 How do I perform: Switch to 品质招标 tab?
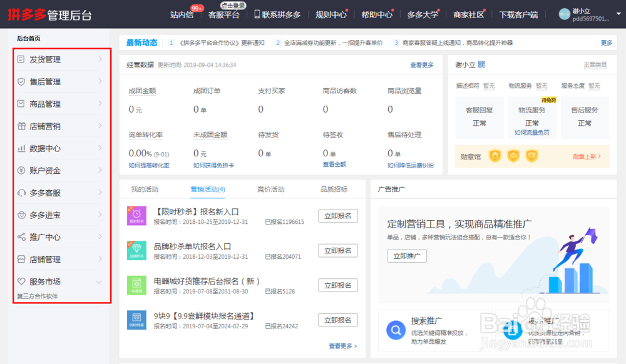click(x=334, y=190)
